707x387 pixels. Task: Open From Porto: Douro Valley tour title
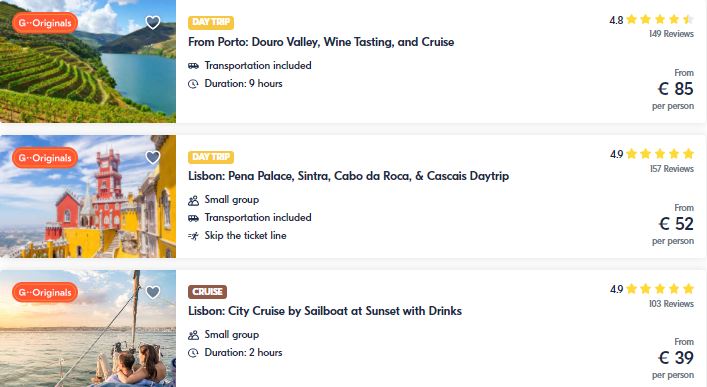[x=321, y=42]
